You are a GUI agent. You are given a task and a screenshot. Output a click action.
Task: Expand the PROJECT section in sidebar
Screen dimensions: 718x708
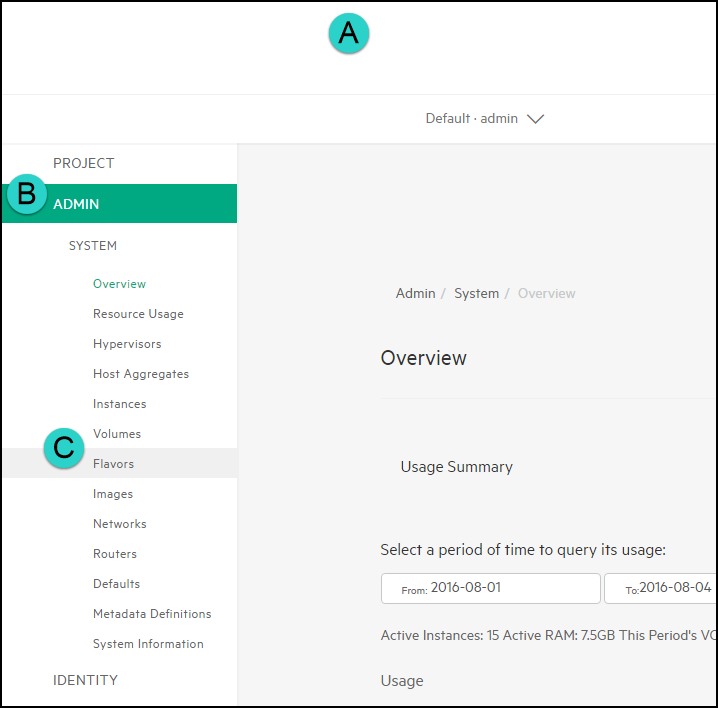[84, 163]
